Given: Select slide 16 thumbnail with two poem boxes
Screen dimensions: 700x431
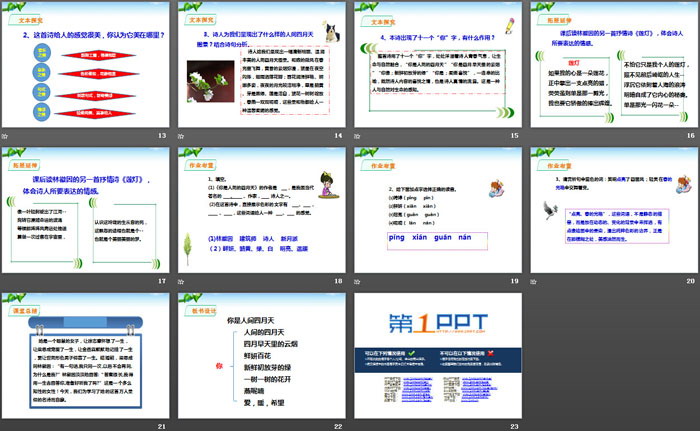Looking at the screenshot, I should (614, 64).
